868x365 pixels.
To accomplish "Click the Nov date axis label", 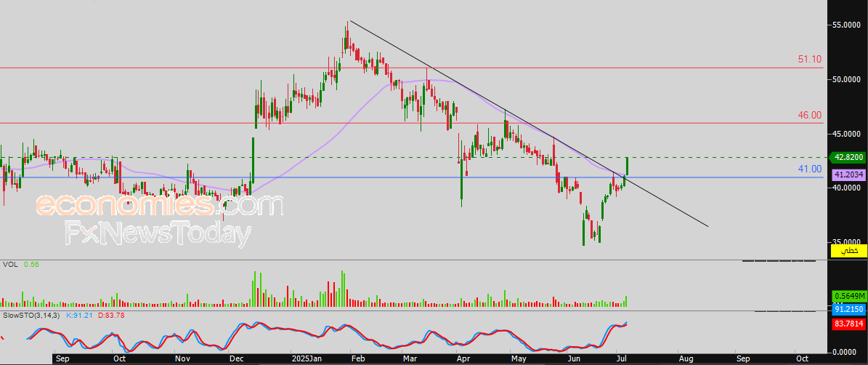I will pos(182,359).
